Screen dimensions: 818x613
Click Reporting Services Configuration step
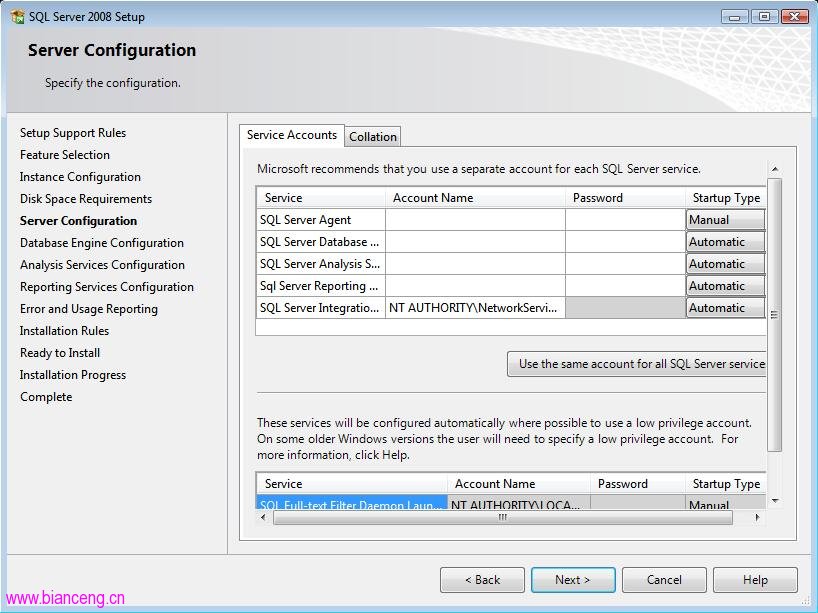tap(107, 287)
